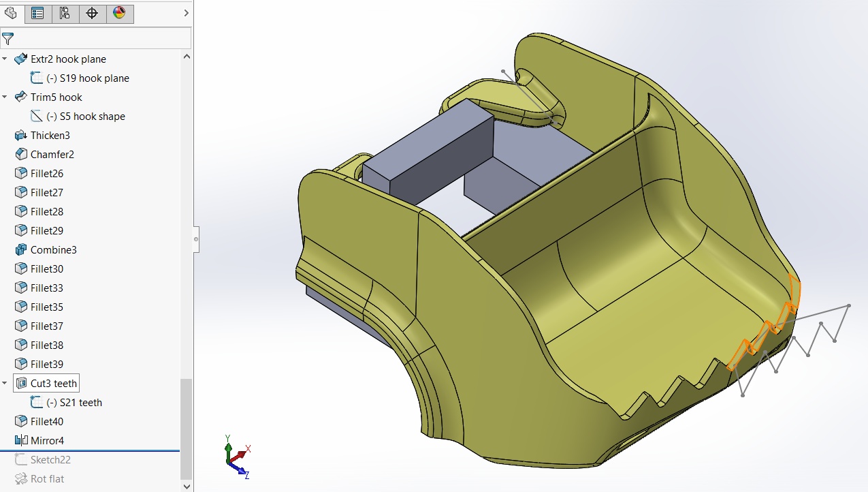Collapse the Trim5 hook node

tap(5, 97)
